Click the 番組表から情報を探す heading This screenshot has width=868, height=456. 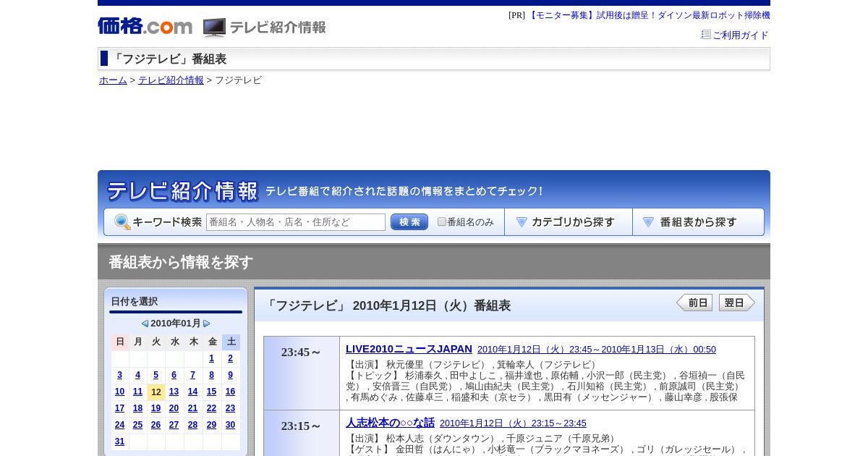point(181,262)
